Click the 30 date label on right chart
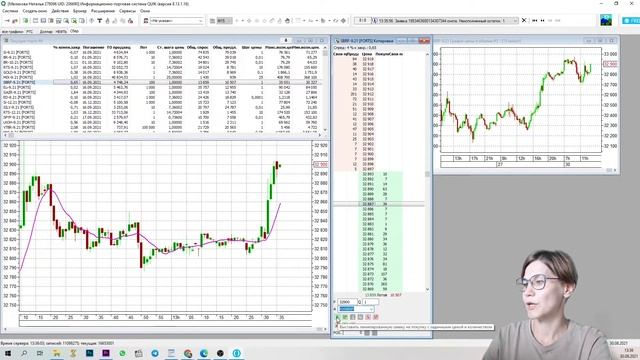Viewport: 640px width, 360px height. (x=567, y=164)
